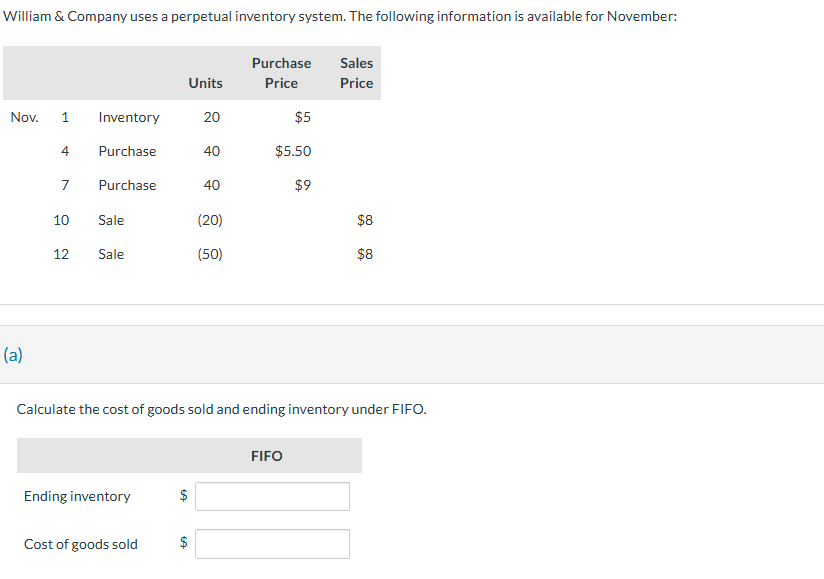Click the $9 purchase price cell
This screenshot has width=824, height=579.
(303, 185)
